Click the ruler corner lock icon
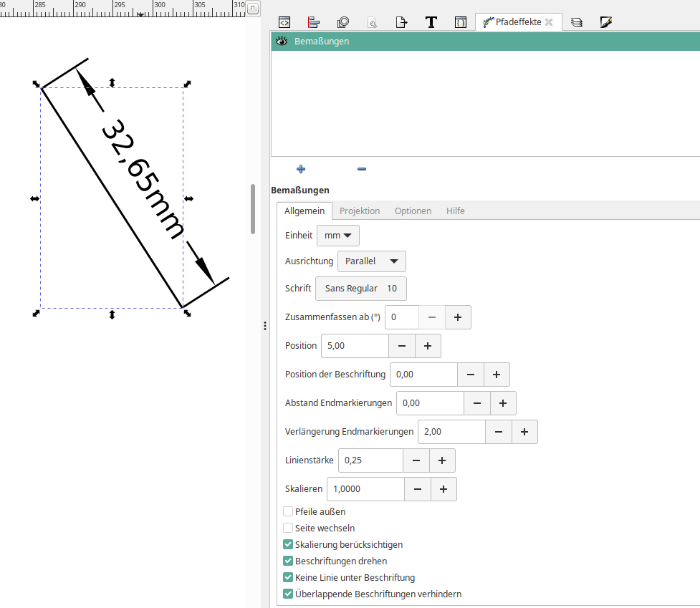This screenshot has height=608, width=700. (253, 9)
